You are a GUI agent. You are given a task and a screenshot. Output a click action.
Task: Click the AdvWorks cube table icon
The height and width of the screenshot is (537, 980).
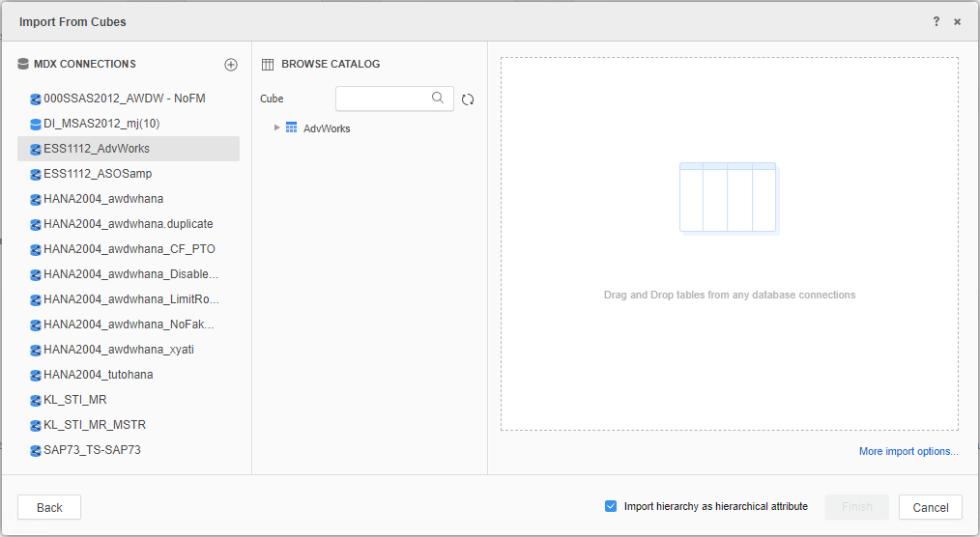(291, 127)
